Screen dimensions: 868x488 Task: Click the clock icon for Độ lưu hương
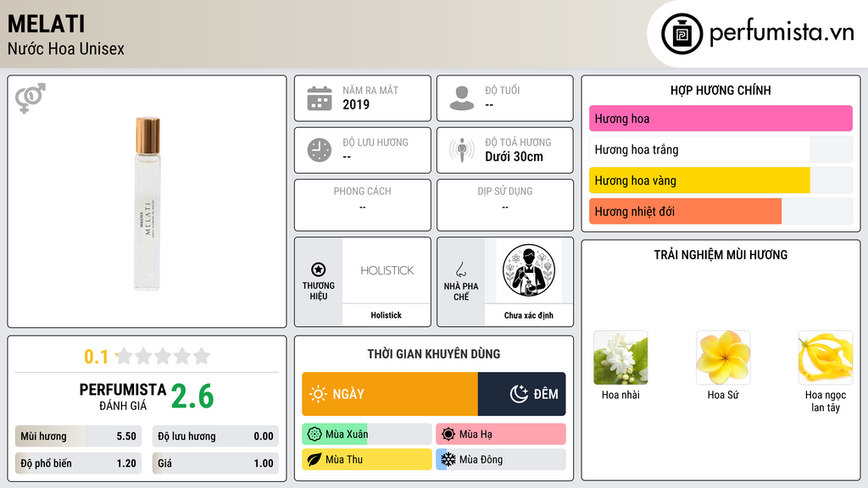click(320, 150)
